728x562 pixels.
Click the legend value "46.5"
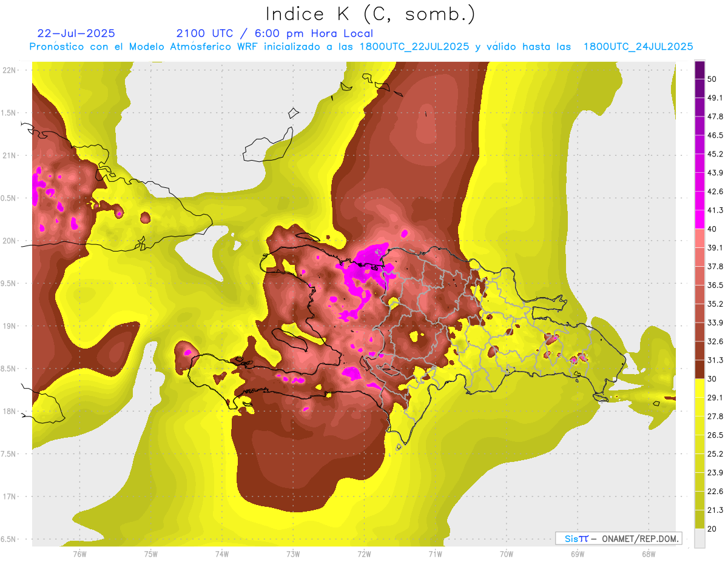click(715, 135)
